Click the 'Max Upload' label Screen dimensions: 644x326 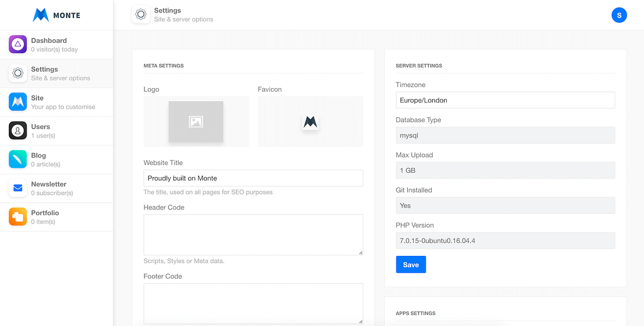(414, 155)
